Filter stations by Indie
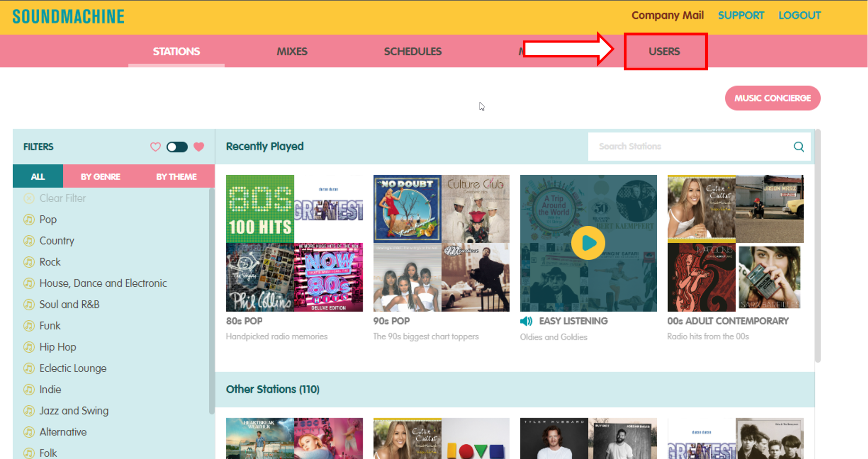 point(50,390)
